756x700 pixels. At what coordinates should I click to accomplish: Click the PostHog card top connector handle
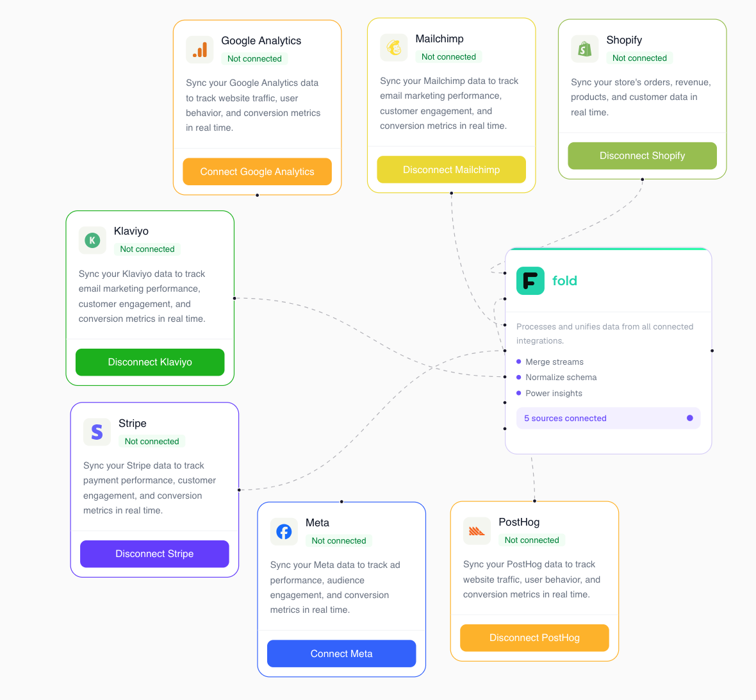(535, 501)
